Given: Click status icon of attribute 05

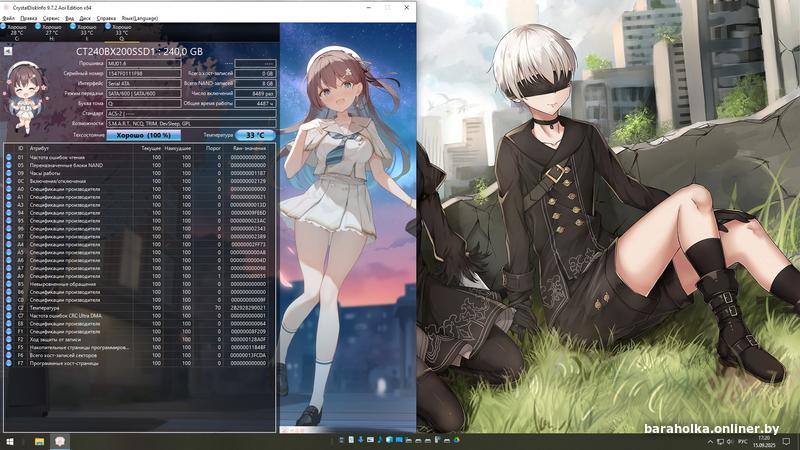Looking at the screenshot, I should tap(9, 165).
